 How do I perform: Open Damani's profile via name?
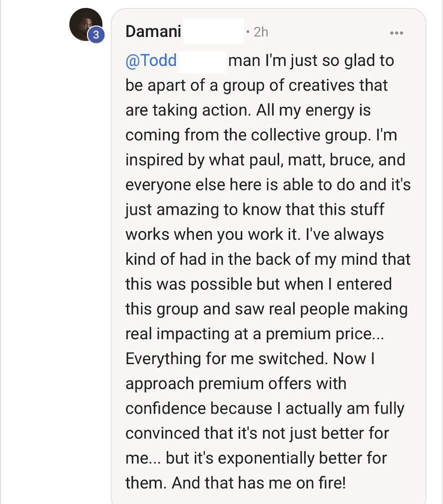coord(153,31)
